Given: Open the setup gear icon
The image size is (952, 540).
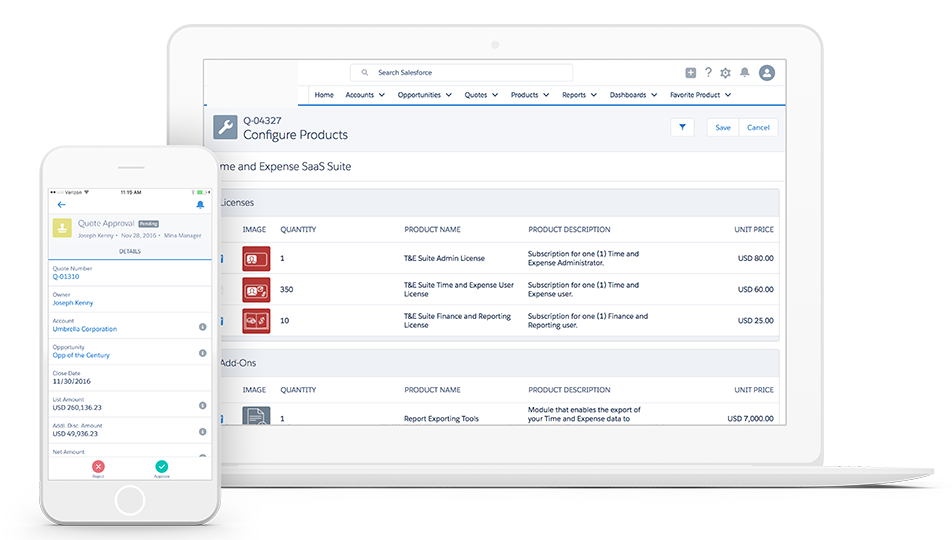Looking at the screenshot, I should pos(726,73).
